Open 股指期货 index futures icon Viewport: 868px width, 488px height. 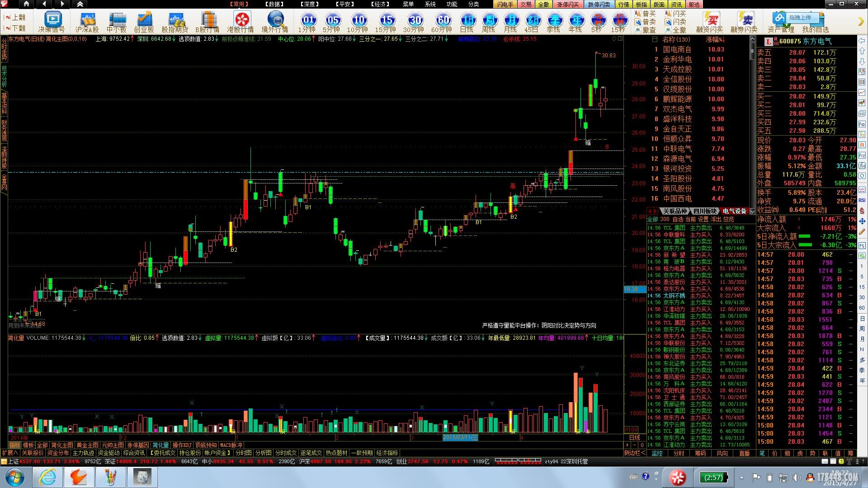(175, 22)
